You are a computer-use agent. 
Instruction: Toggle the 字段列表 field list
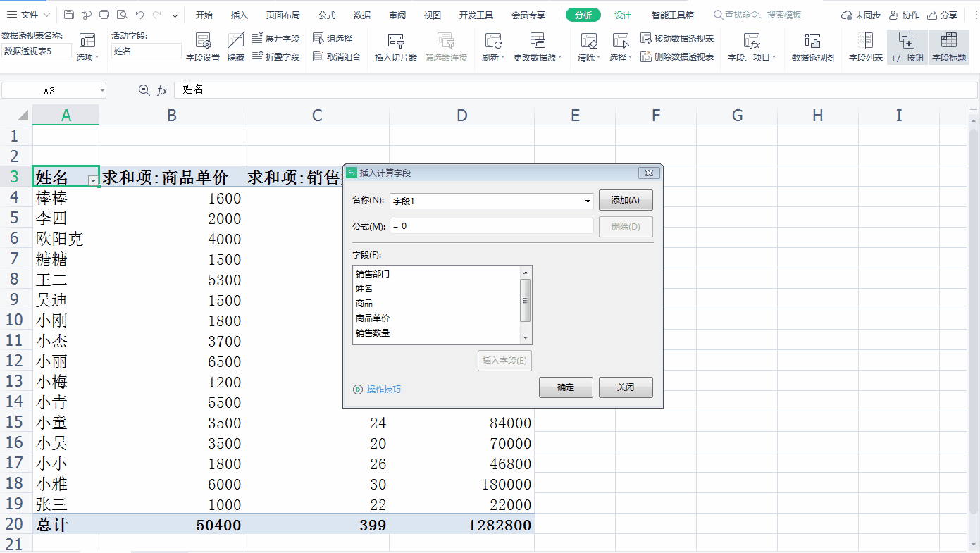(x=866, y=47)
